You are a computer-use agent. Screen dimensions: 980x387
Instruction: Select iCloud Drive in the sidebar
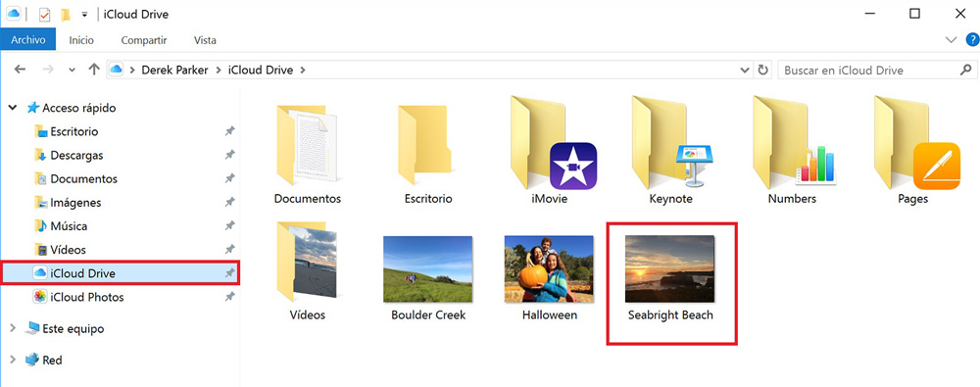[120, 272]
